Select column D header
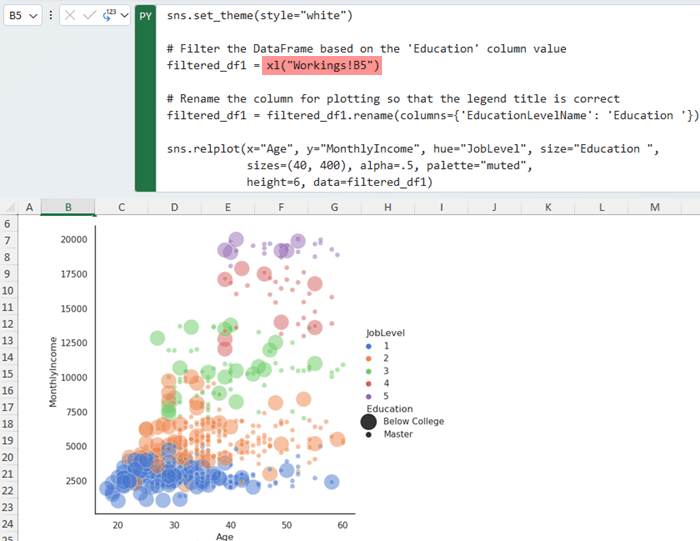The height and width of the screenshot is (541, 700). point(175,207)
